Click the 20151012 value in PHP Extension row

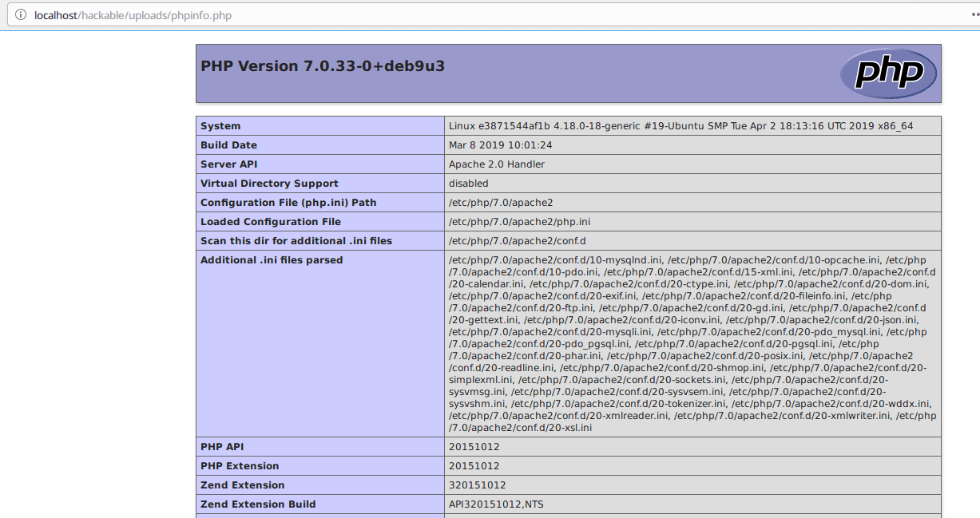tap(474, 466)
